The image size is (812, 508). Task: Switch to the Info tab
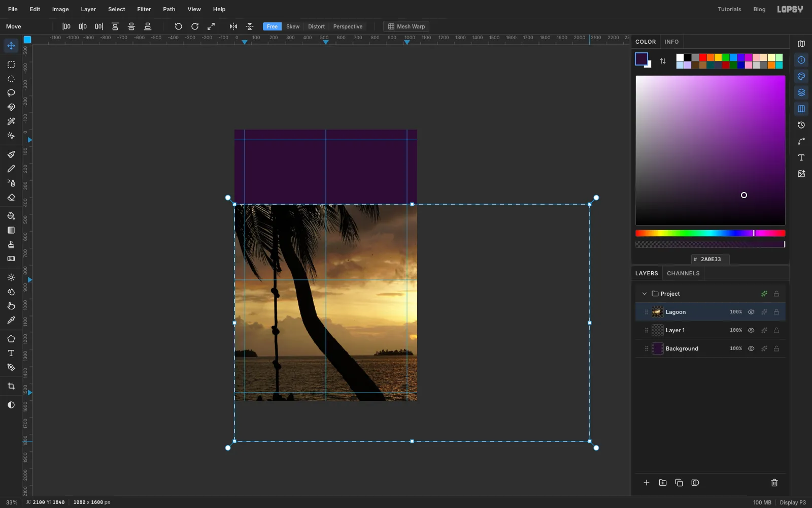click(671, 42)
